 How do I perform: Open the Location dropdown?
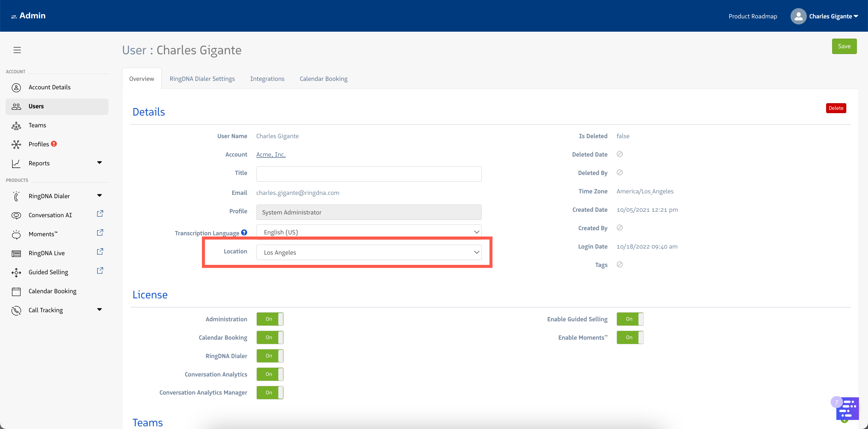(369, 252)
